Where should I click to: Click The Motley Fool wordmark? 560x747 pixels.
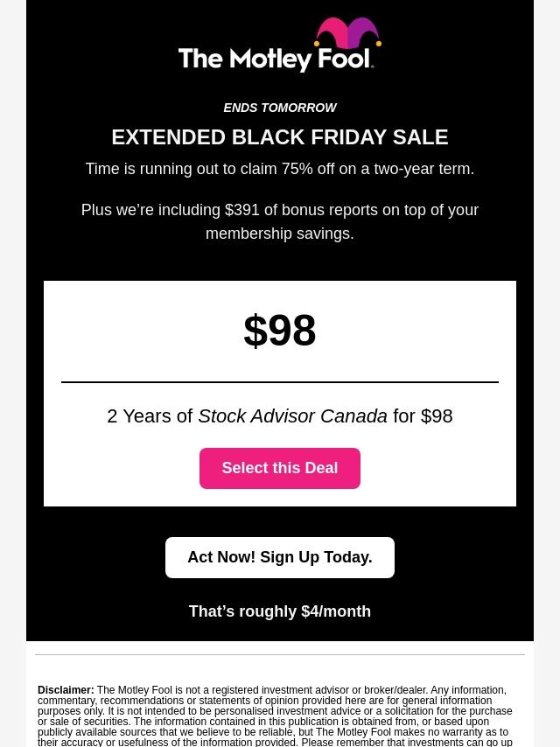tap(275, 59)
